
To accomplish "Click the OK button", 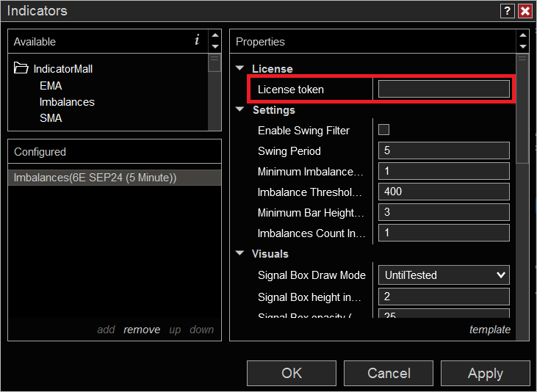I will click(292, 373).
